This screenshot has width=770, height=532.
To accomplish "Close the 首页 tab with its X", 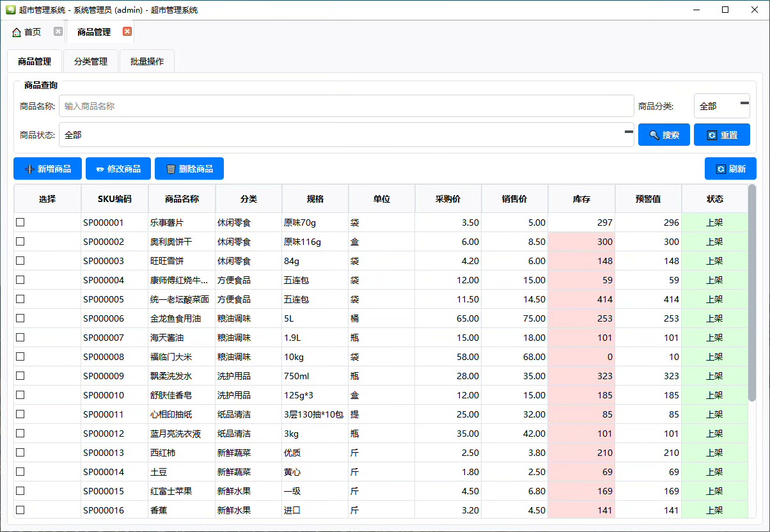I will [58, 31].
